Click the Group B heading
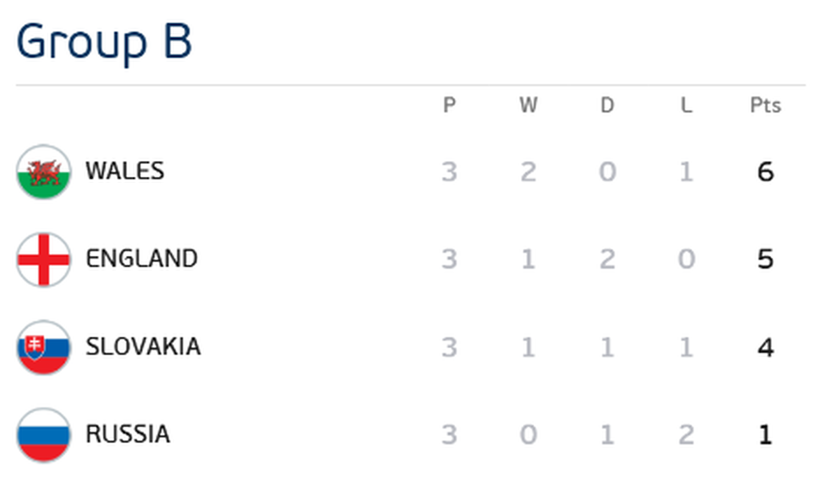This screenshot has height=504, width=813. click(104, 42)
